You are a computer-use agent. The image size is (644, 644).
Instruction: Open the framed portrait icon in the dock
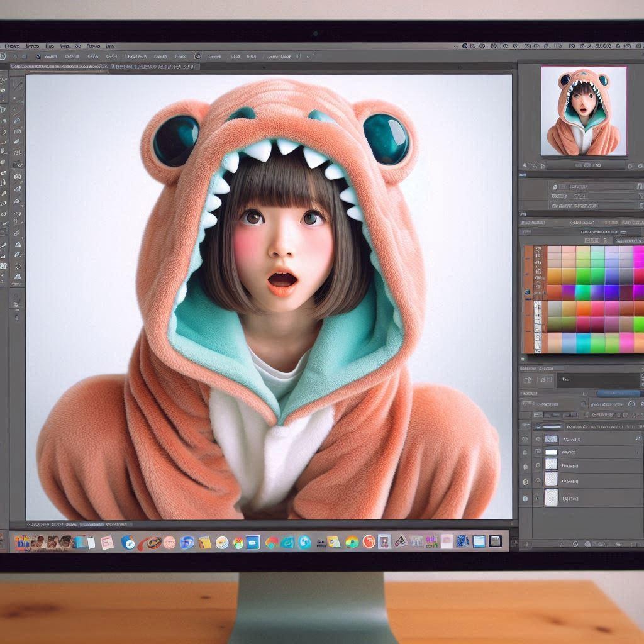pos(384,541)
